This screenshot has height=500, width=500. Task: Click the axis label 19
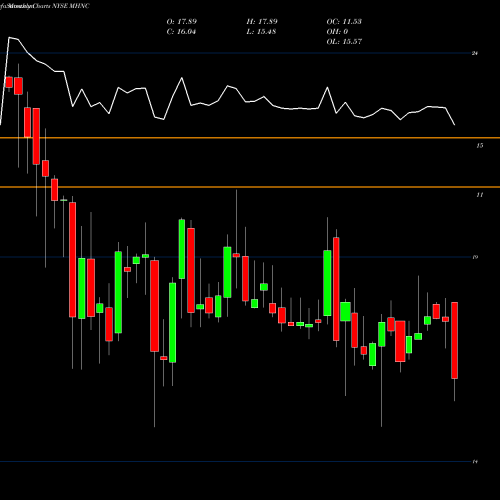pos(475,257)
